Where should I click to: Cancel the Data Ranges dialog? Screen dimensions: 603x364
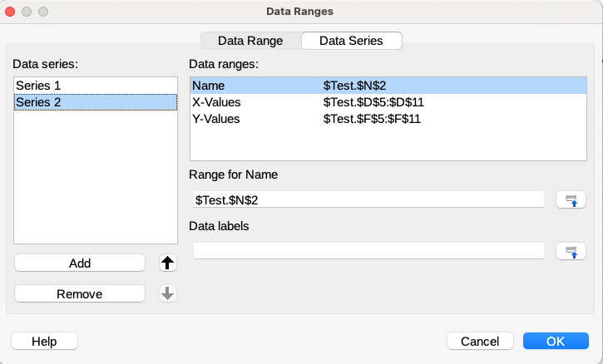[479, 341]
